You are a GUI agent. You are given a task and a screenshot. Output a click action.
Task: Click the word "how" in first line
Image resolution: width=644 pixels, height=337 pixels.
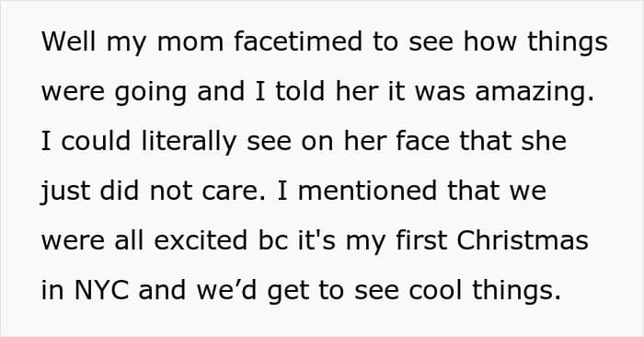[490, 41]
